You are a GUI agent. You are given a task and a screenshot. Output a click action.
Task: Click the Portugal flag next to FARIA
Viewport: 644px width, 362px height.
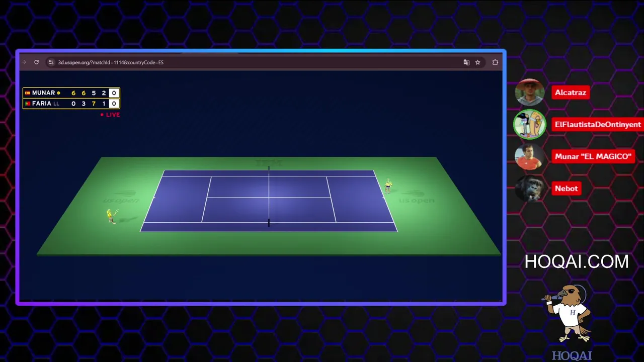pyautogui.click(x=28, y=104)
